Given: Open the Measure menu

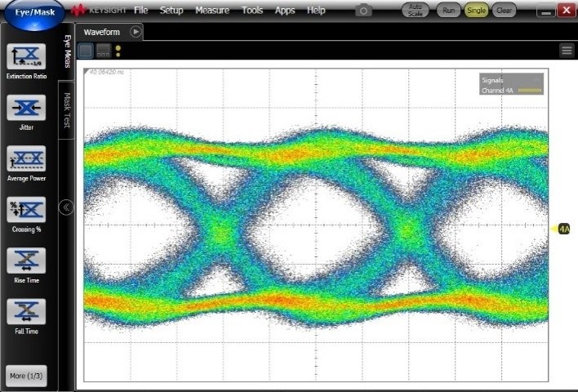Looking at the screenshot, I should pos(211,11).
